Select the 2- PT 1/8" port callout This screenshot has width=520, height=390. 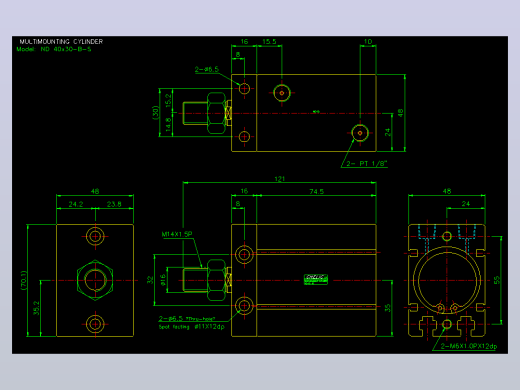pyautogui.click(x=367, y=164)
